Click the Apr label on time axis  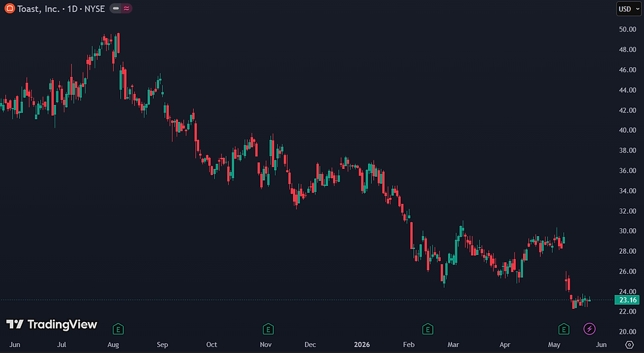pos(505,344)
